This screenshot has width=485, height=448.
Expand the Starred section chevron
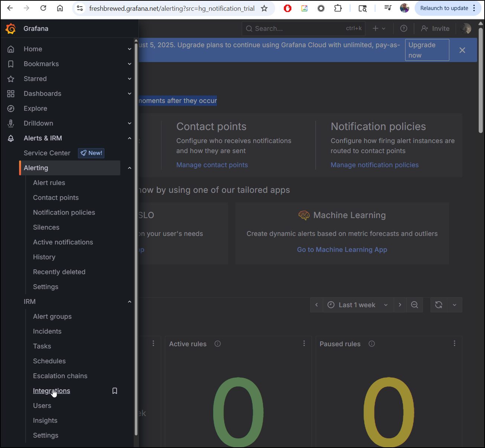130,79
